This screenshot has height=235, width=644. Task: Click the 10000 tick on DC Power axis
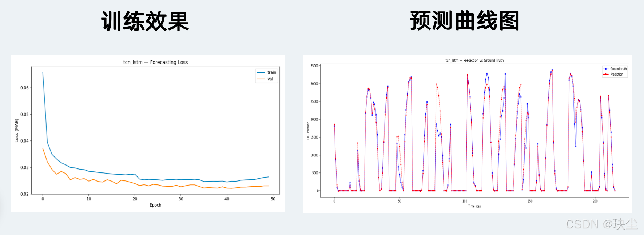point(314,155)
